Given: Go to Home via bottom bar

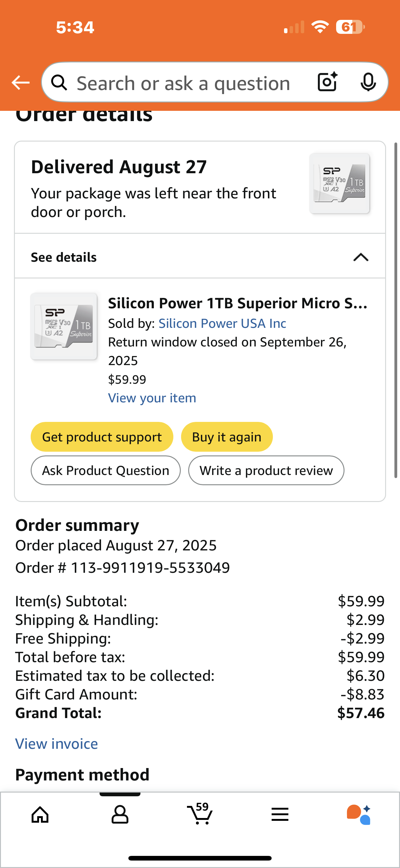Looking at the screenshot, I should pyautogui.click(x=40, y=815).
